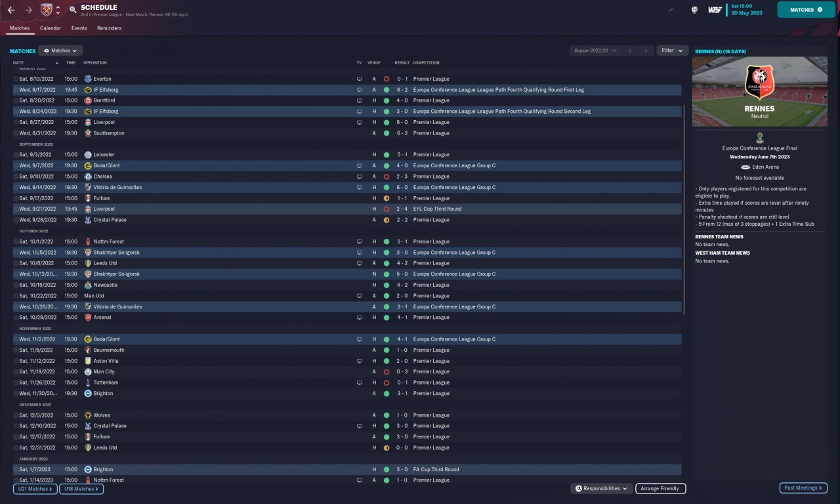This screenshot has width=840, height=504.
Task: Click the pencil edit icon in header
Action: (671, 10)
